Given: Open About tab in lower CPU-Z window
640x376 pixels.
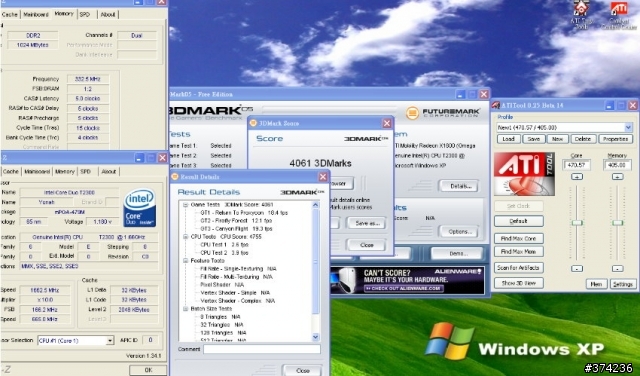Looking at the screenshot, I should pyautogui.click(x=109, y=171).
